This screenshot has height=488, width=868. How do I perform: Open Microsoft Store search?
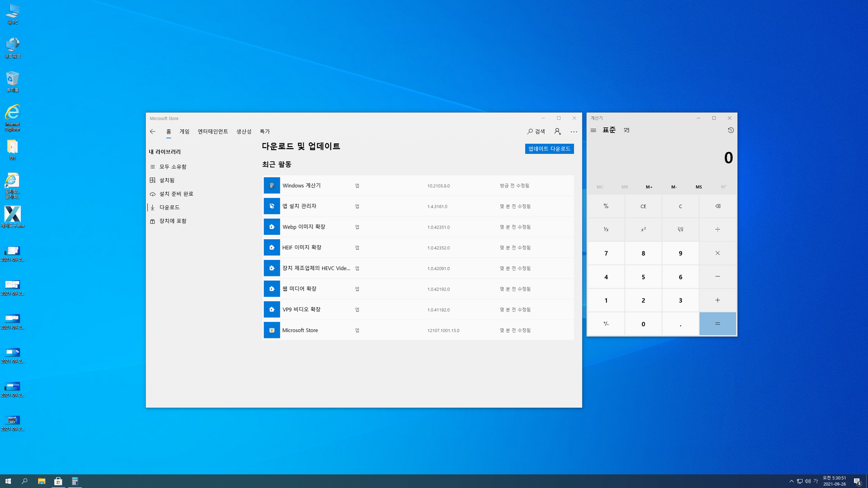536,131
